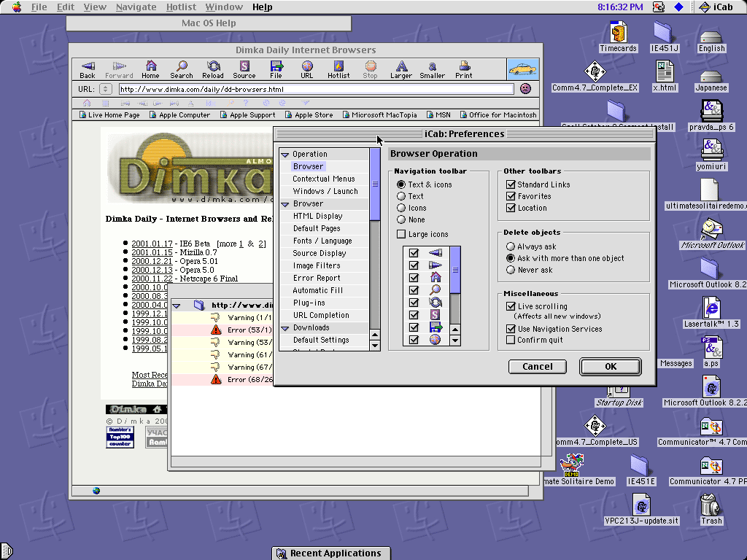The height and width of the screenshot is (560, 747).
Task: Enable the Large icons checkbox
Action: pos(402,234)
